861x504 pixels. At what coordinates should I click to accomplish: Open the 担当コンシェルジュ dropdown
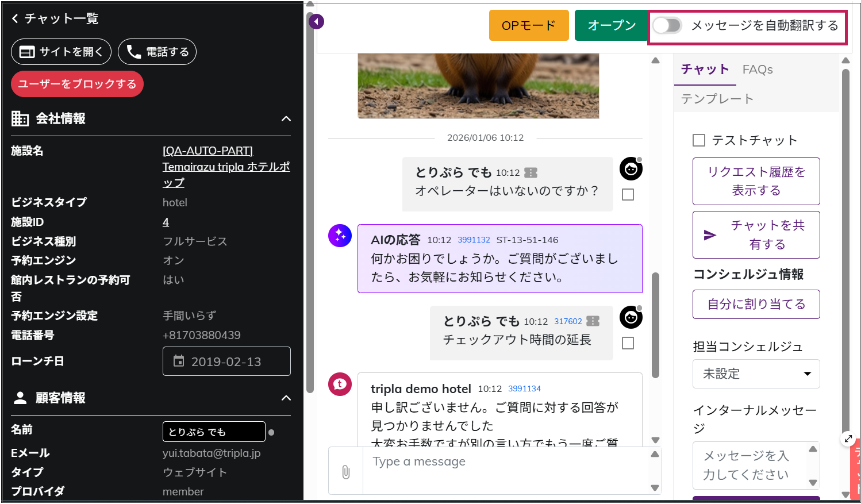[x=756, y=374]
